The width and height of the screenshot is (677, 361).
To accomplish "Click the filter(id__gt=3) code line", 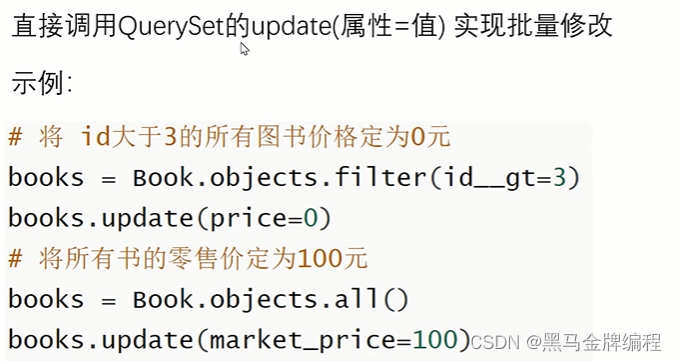I will [x=294, y=178].
